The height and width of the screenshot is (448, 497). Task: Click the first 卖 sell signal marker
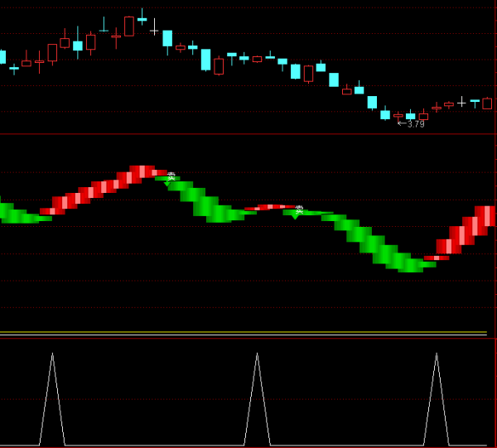pyautogui.click(x=171, y=176)
